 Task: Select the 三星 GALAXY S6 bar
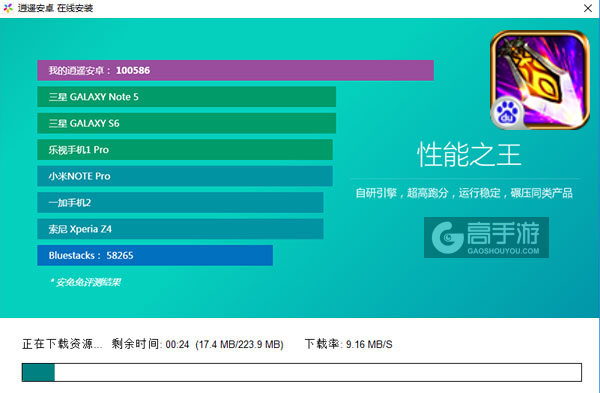coord(186,123)
